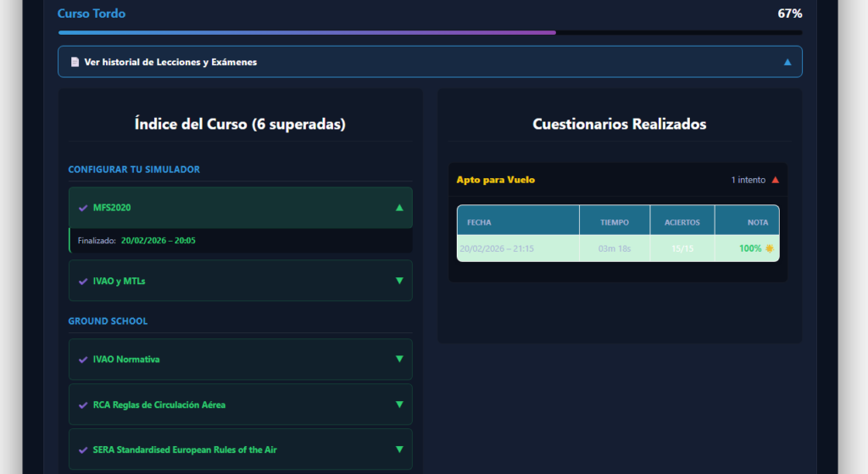Image resolution: width=868 pixels, height=474 pixels.
Task: Click the sun icon next to 100% score
Action: click(x=770, y=248)
